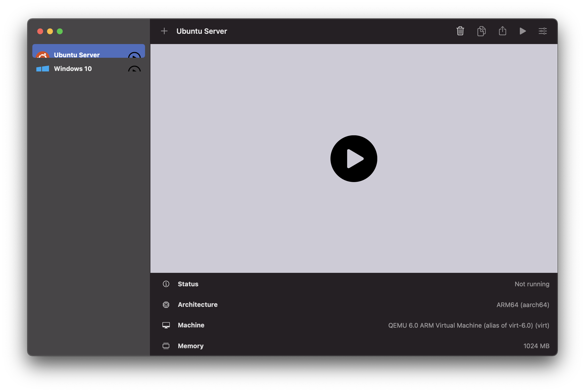
Task: Click the Status info icon
Action: coord(166,284)
